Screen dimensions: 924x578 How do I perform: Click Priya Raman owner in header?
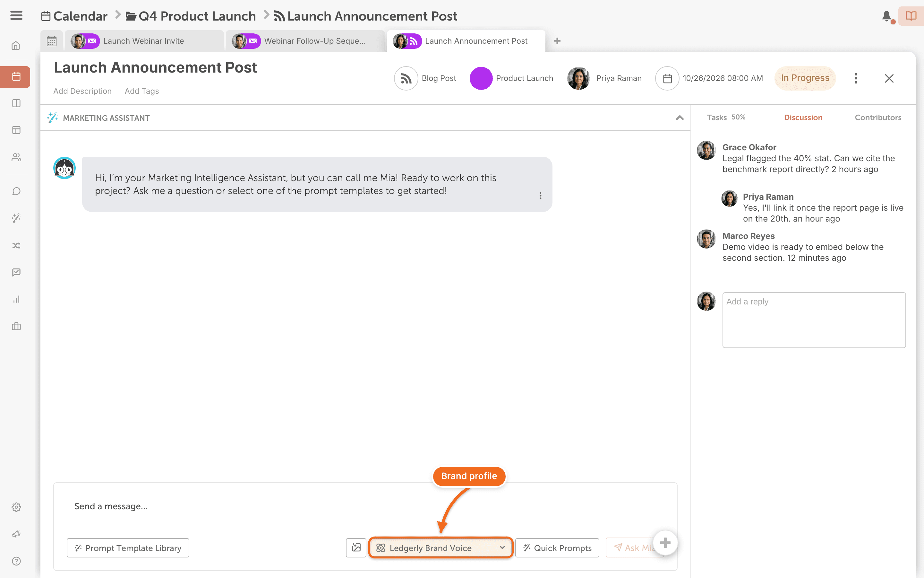[x=604, y=78]
